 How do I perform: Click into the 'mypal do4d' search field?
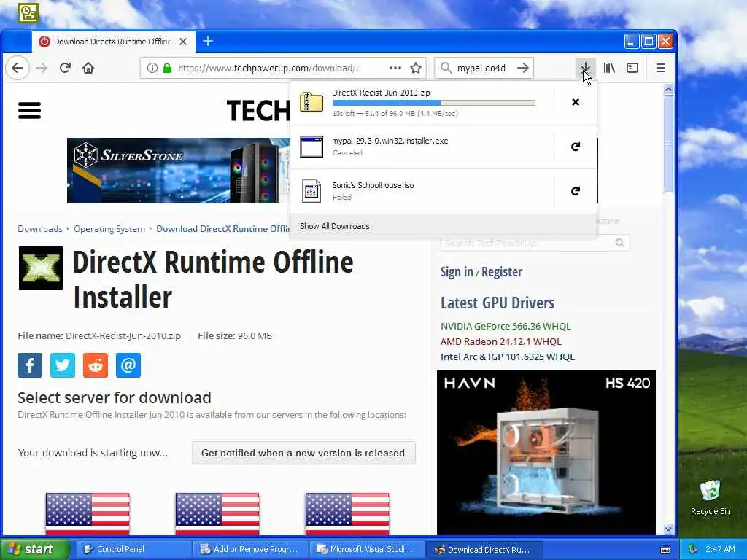tap(484, 68)
